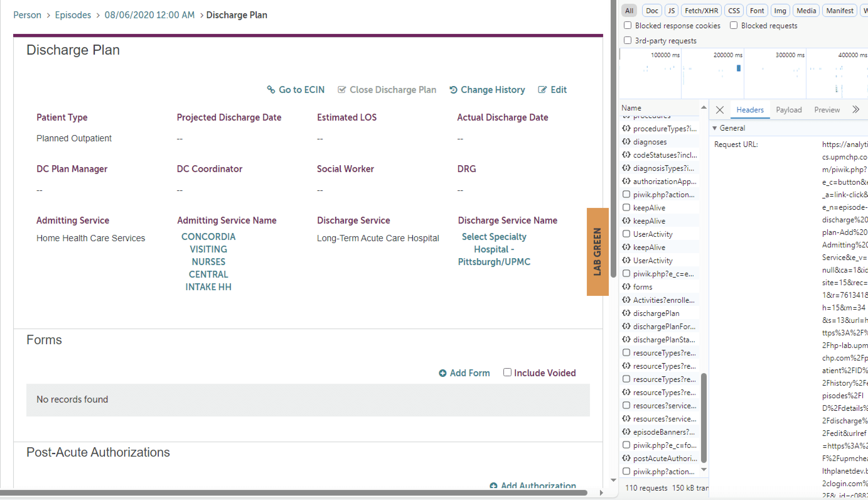Check the 3rd-party requests option
868x500 pixels.
click(x=628, y=41)
